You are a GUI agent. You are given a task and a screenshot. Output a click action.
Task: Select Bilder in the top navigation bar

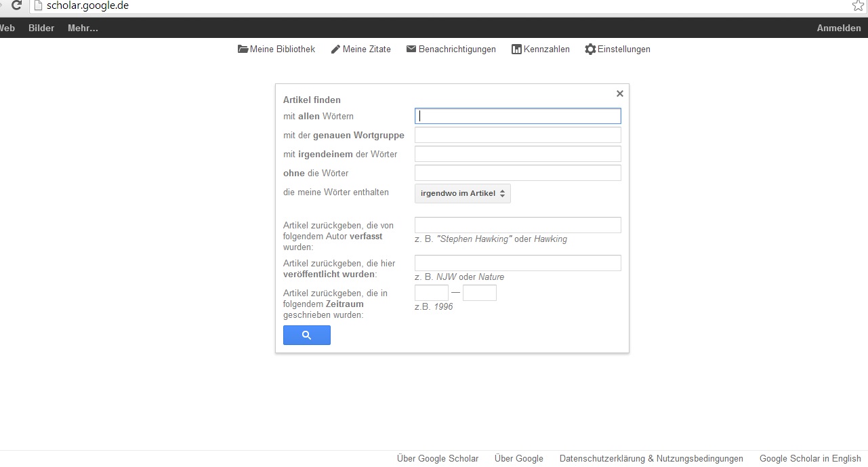[41, 28]
